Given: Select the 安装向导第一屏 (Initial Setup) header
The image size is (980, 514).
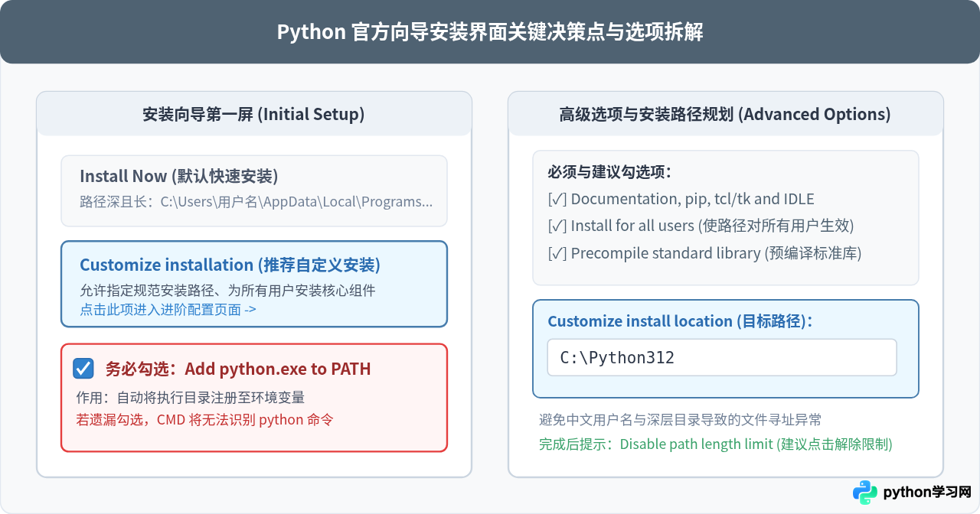Looking at the screenshot, I should pyautogui.click(x=254, y=114).
